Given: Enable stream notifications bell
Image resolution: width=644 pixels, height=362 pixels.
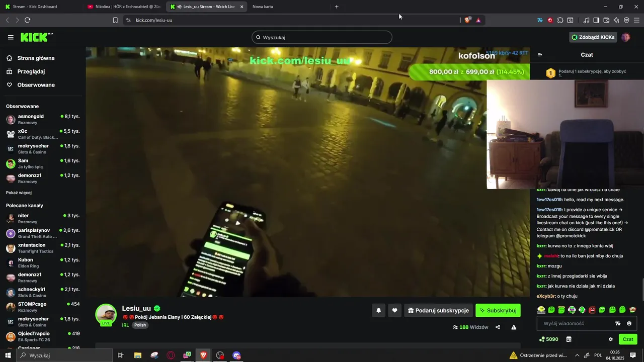Looking at the screenshot, I should coord(379,311).
